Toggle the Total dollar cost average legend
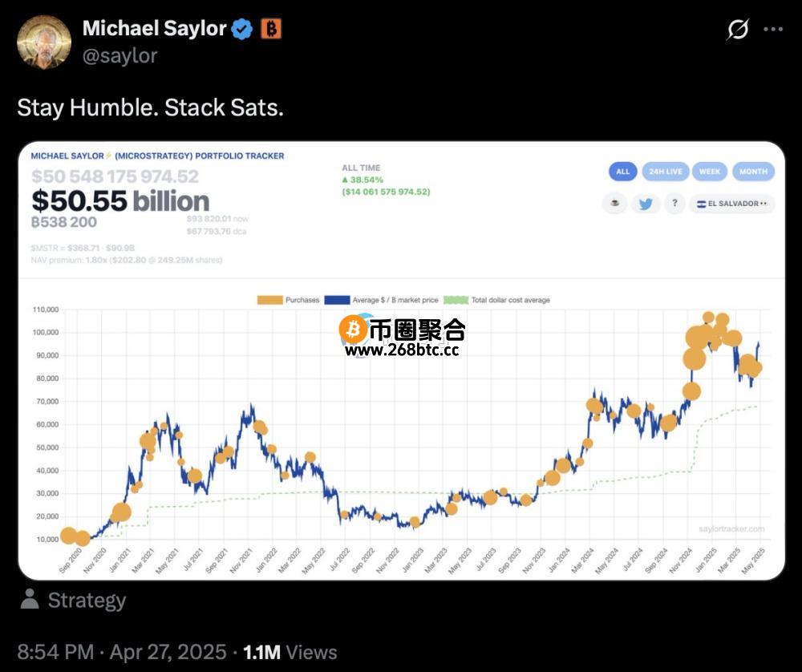This screenshot has height=672, width=802. [x=496, y=300]
